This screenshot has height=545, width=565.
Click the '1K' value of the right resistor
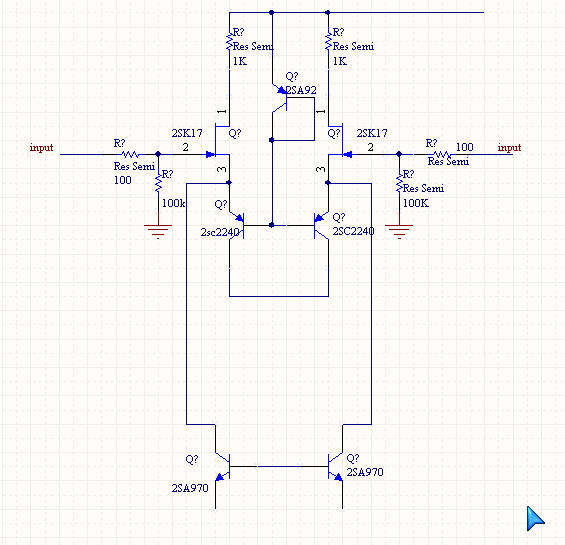click(340, 61)
